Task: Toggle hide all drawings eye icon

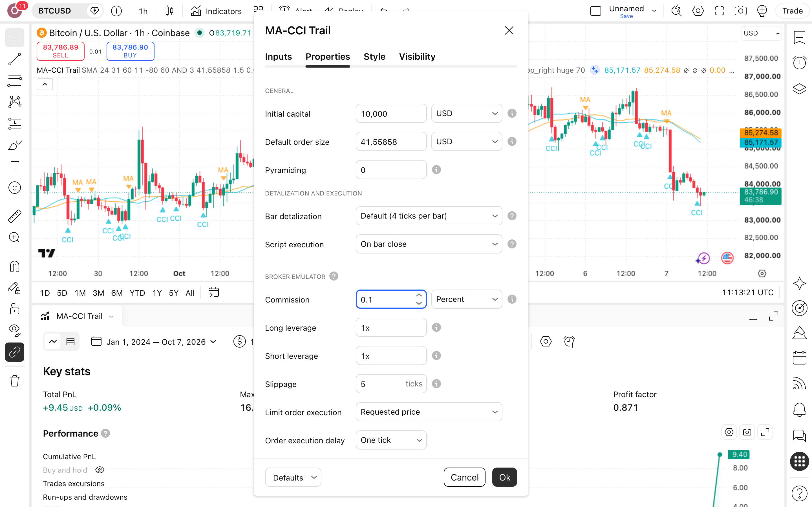Action: [x=14, y=330]
